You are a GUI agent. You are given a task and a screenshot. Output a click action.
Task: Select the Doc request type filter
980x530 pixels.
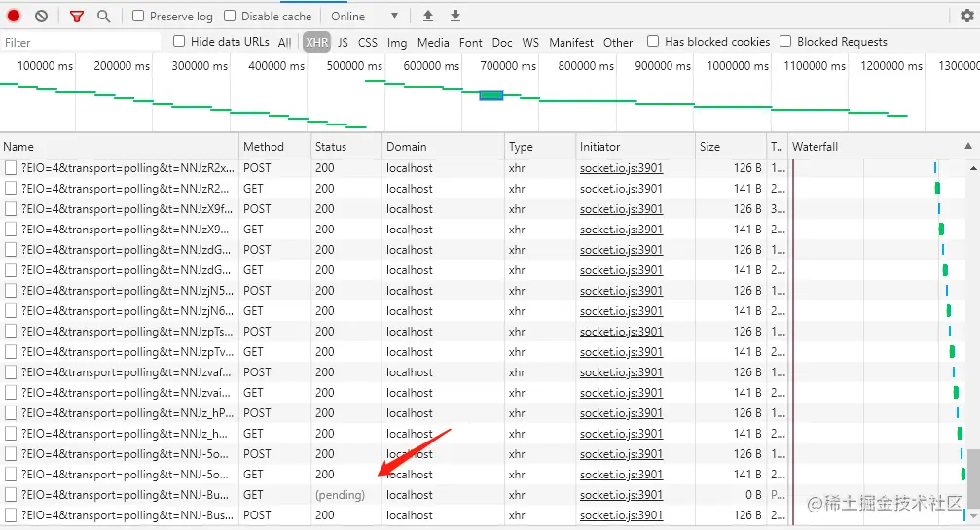click(x=502, y=43)
